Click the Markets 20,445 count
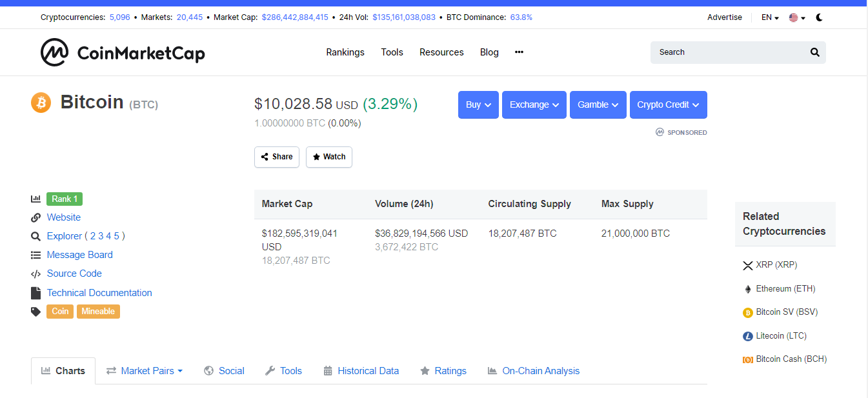 pos(190,17)
